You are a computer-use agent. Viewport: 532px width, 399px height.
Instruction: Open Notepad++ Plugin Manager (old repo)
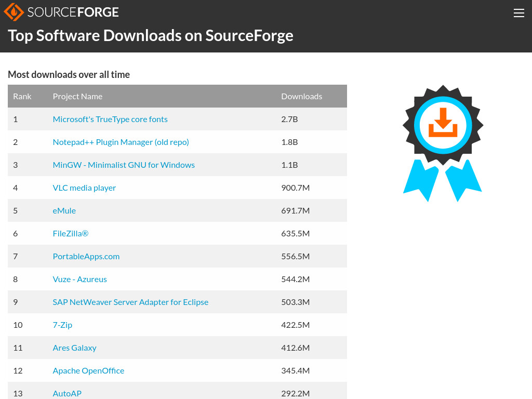(x=121, y=142)
